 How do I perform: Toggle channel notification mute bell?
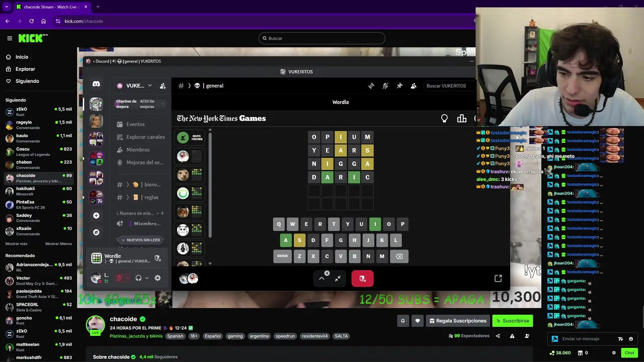385,86
